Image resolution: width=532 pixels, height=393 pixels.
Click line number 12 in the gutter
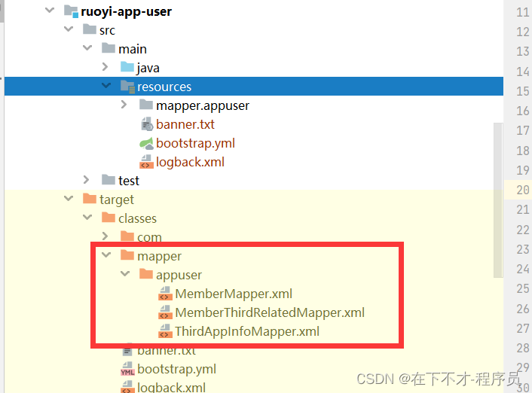pyautogui.click(x=522, y=32)
